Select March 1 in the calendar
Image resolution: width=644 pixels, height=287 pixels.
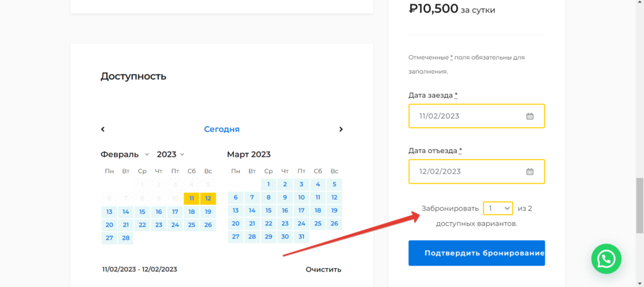269,184
